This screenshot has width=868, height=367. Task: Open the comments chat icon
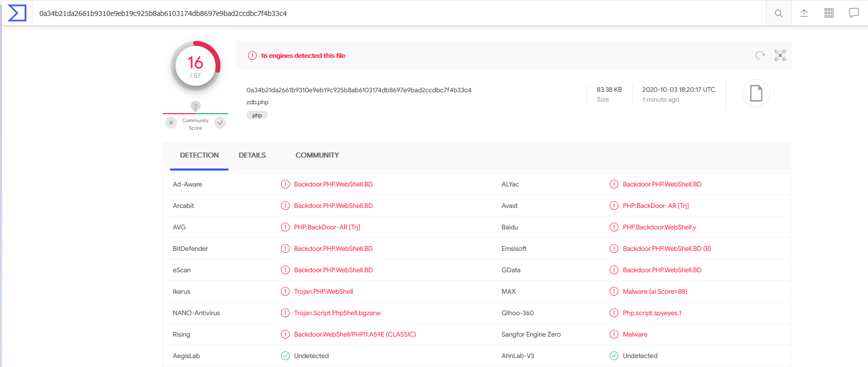click(854, 13)
